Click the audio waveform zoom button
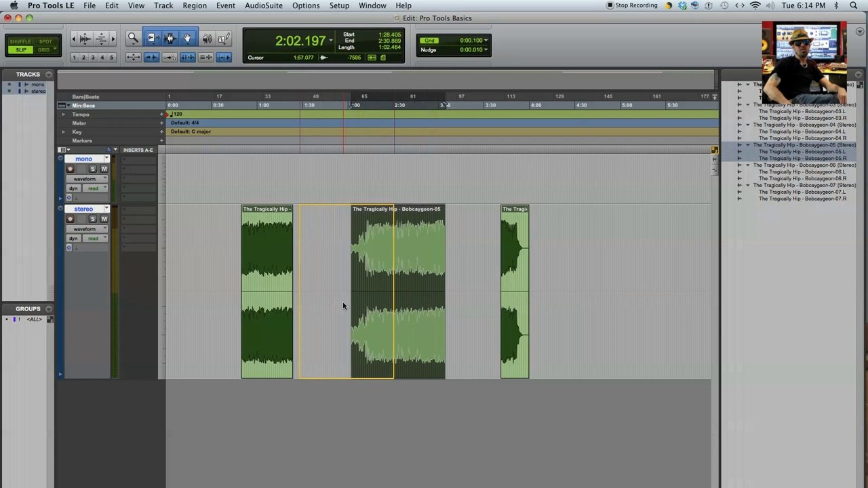 pos(85,39)
